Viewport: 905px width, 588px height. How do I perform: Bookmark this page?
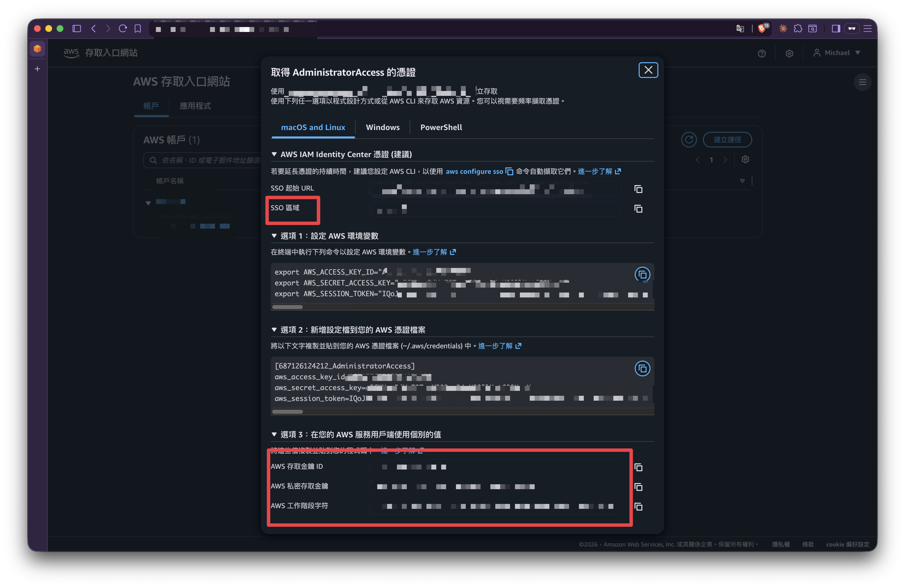[138, 29]
